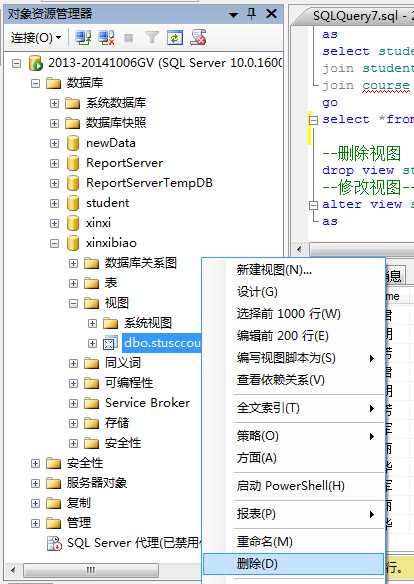414x584 pixels.
Task: Click query editor scroll-left arrow
Action: [x=299, y=249]
